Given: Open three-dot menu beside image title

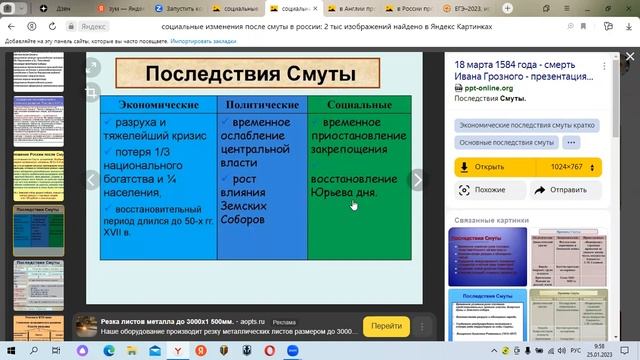Looking at the screenshot, I should point(604,66).
